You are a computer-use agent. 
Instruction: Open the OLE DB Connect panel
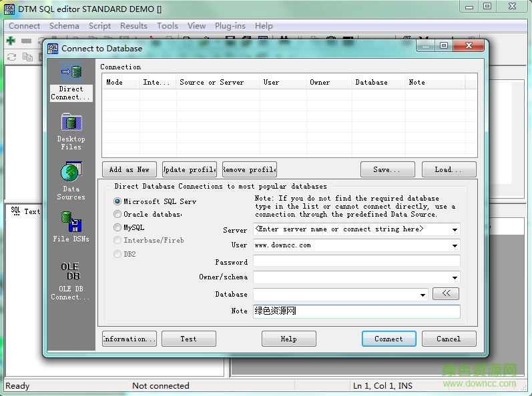(x=71, y=281)
